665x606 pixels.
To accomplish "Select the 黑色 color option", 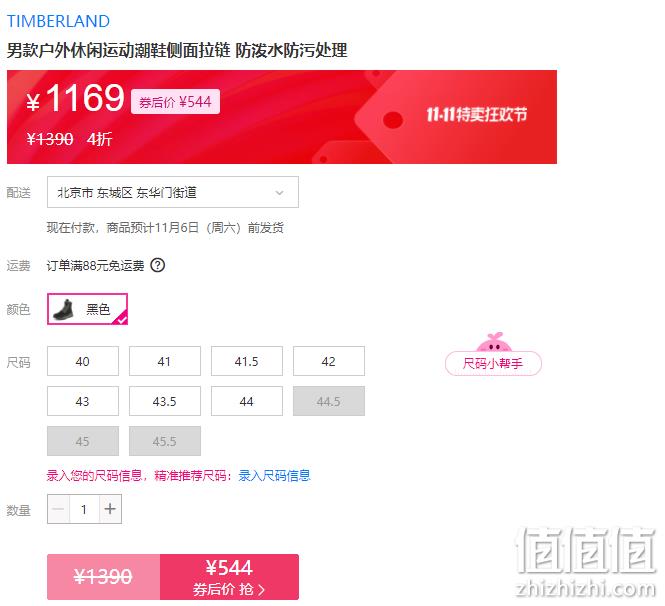I will 87,309.
